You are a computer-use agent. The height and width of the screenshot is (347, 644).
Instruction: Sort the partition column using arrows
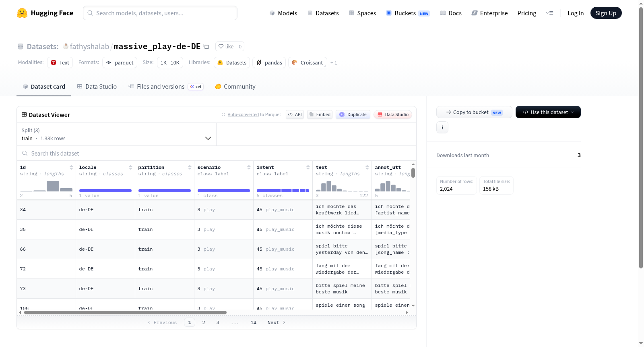click(x=190, y=167)
